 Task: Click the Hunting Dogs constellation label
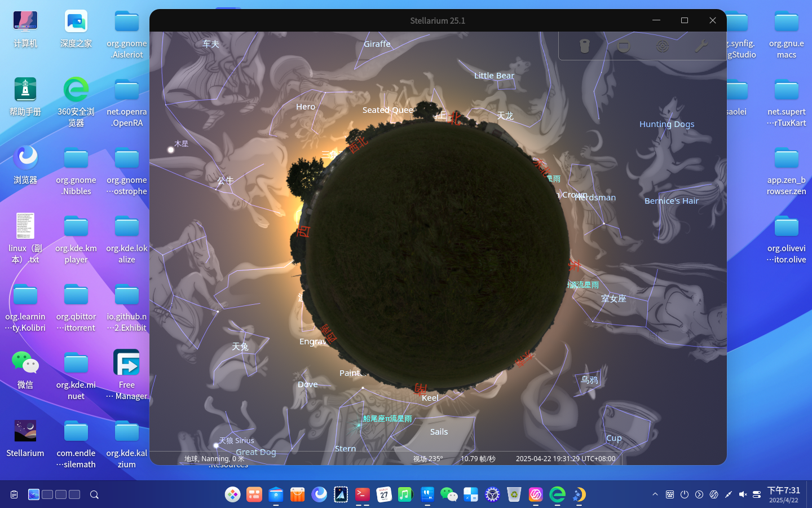coord(667,124)
